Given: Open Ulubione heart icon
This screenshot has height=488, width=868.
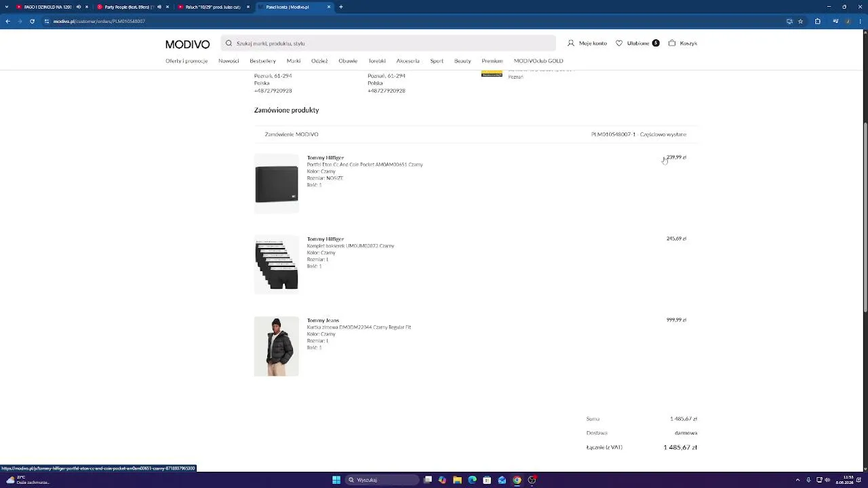Looking at the screenshot, I should pos(619,43).
